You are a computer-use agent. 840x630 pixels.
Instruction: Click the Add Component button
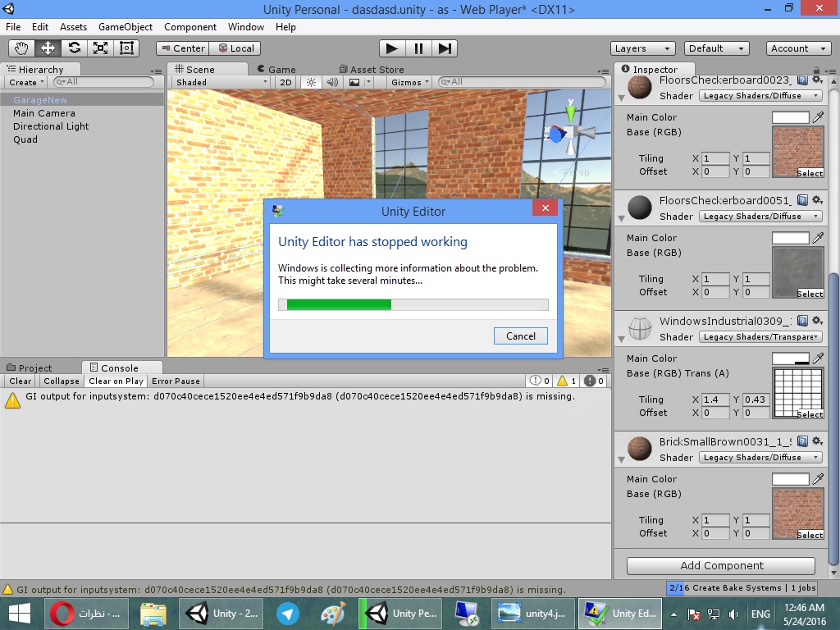pos(720,565)
